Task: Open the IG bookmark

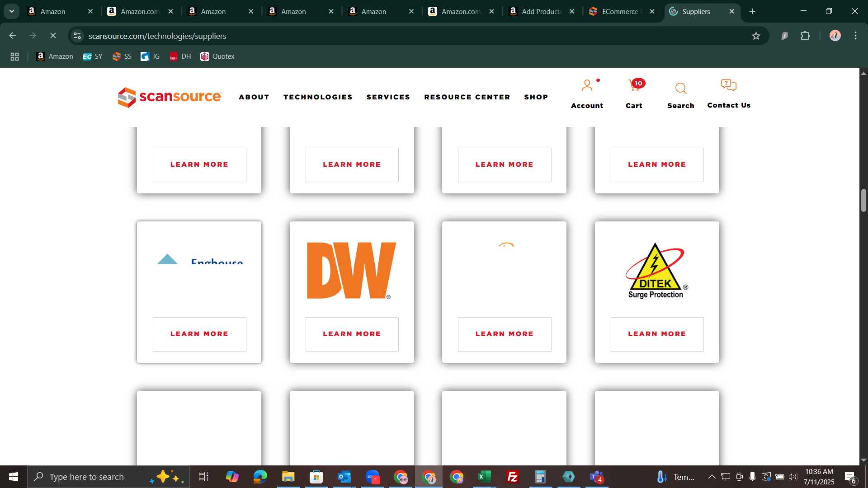Action: (150, 56)
